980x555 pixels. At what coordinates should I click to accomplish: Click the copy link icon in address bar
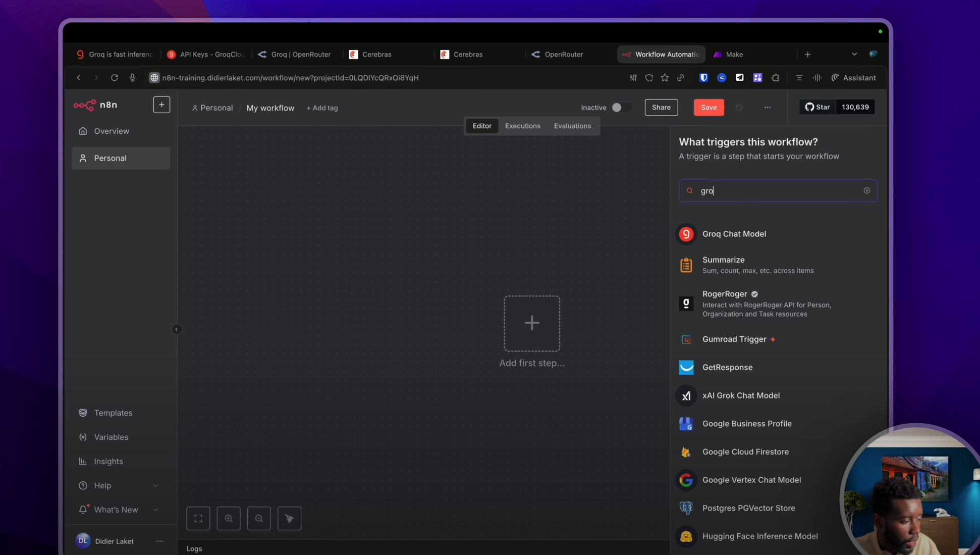pos(681,78)
